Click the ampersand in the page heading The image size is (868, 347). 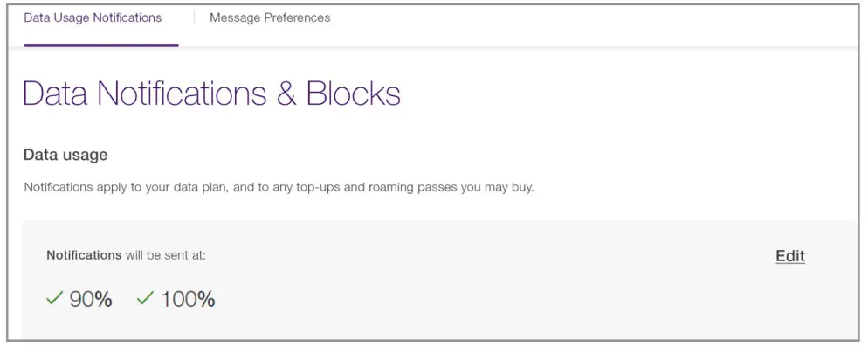click(286, 94)
